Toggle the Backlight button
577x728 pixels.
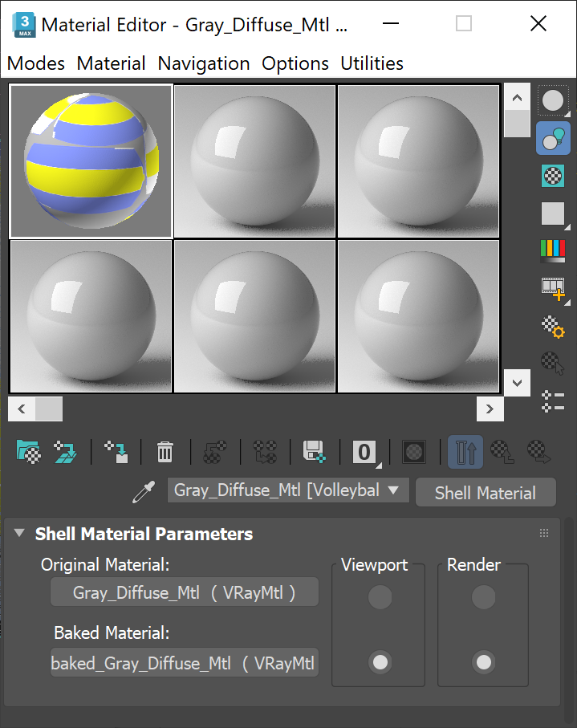[x=553, y=138]
